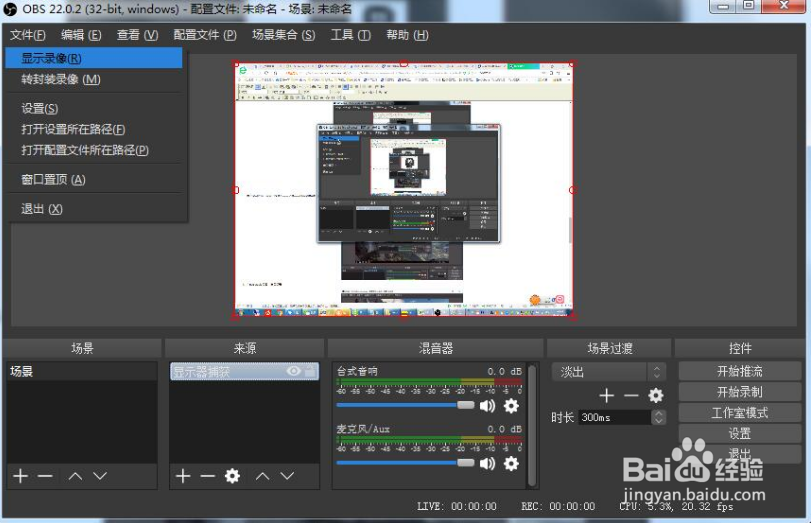Toggle lock icon of 显示器捕获 source
811x523 pixels.
click(x=310, y=371)
